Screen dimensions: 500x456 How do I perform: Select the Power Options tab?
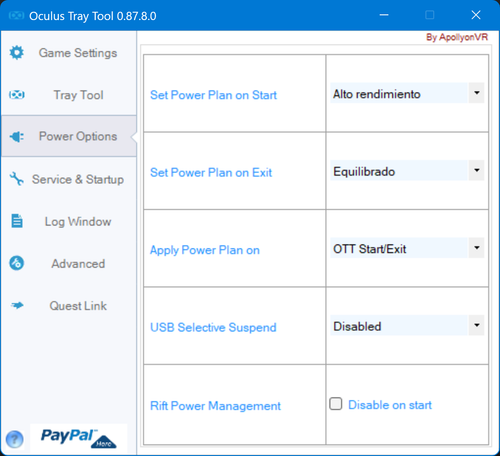[x=69, y=136]
